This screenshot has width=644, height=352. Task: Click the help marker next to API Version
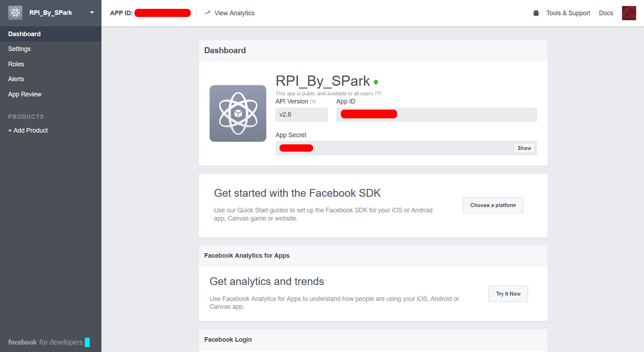(313, 102)
